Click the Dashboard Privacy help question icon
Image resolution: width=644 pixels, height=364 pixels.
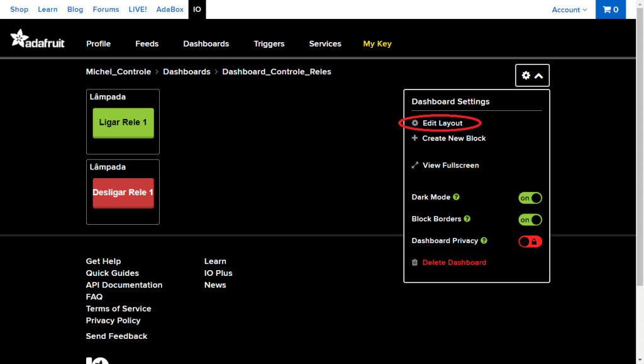pos(484,241)
